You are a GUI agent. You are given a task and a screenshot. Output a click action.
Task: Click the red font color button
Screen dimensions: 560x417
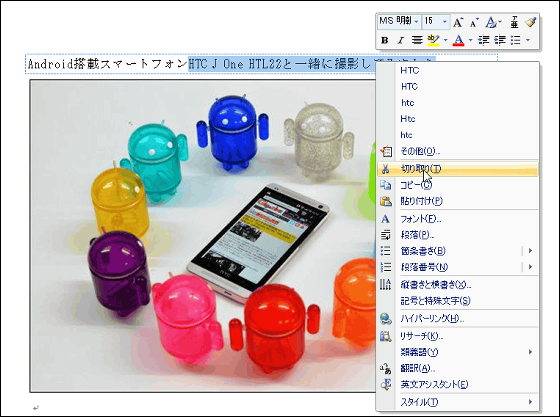click(459, 40)
